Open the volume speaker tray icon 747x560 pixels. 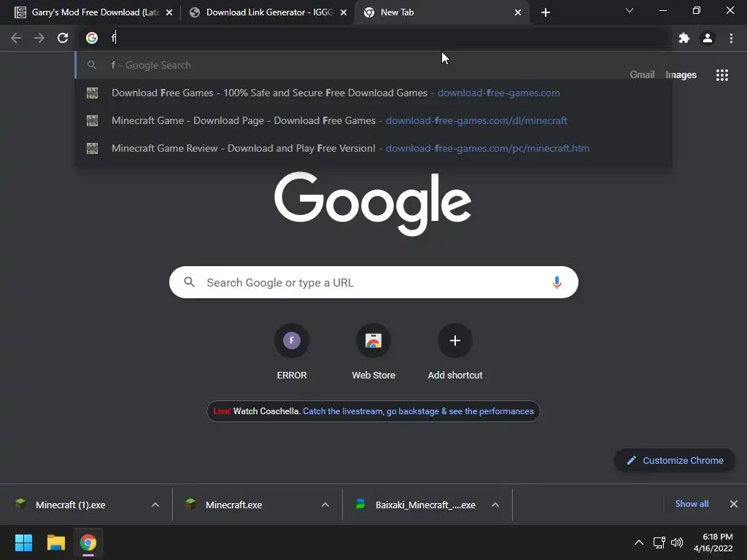point(677,542)
